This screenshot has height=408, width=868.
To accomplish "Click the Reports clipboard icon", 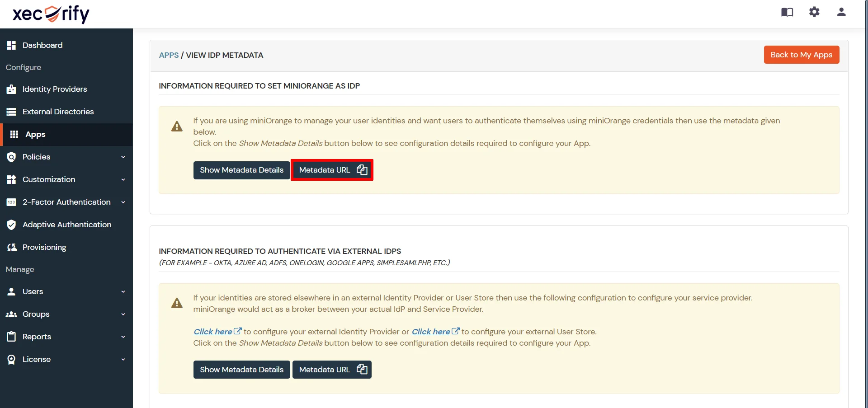I will tap(11, 337).
